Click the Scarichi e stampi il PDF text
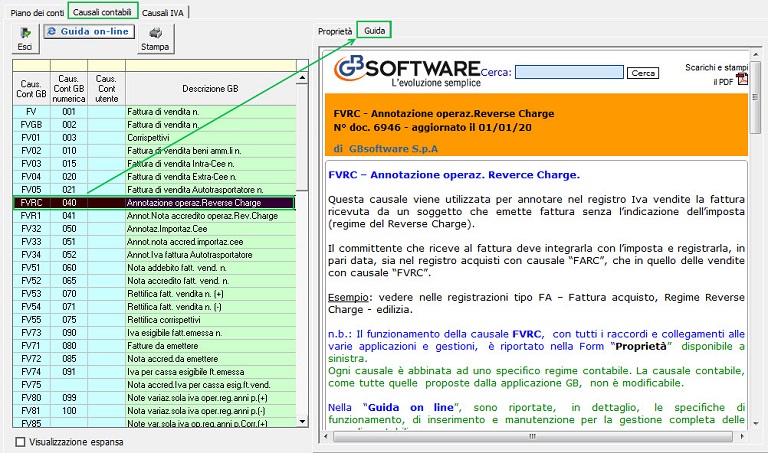 tap(716, 73)
